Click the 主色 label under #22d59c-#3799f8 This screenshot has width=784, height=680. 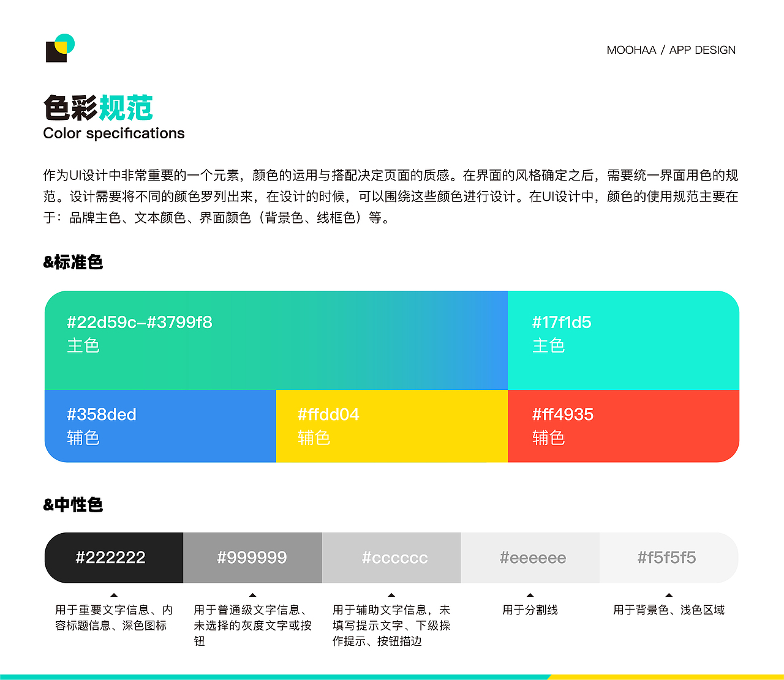[83, 346]
